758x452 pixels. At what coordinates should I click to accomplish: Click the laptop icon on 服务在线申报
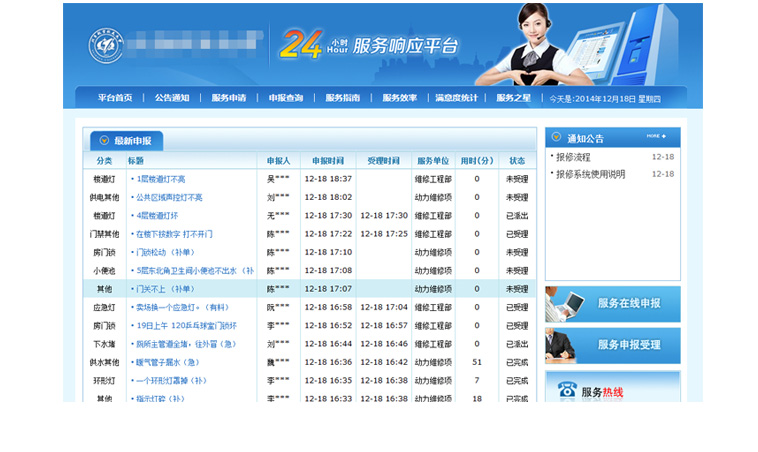(568, 304)
